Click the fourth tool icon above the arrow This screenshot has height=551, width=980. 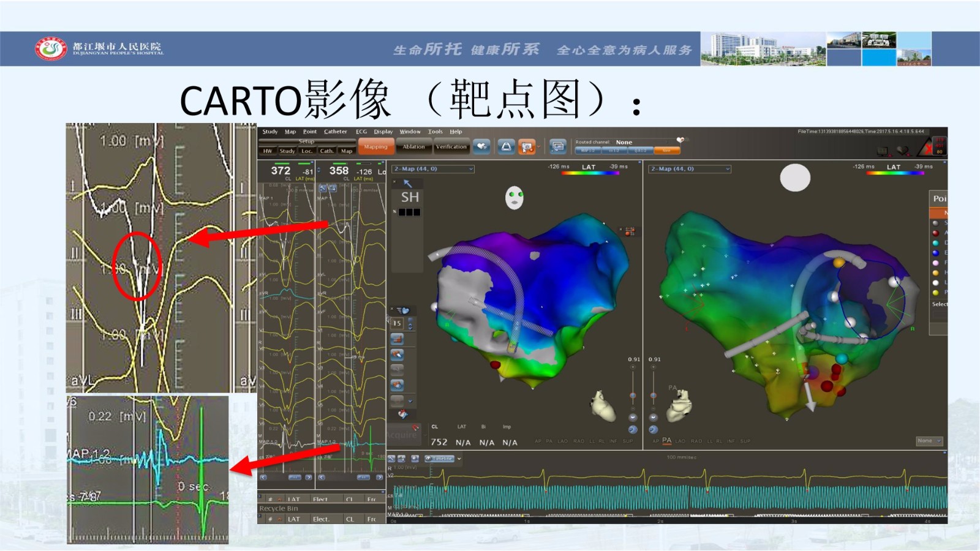pos(397,384)
